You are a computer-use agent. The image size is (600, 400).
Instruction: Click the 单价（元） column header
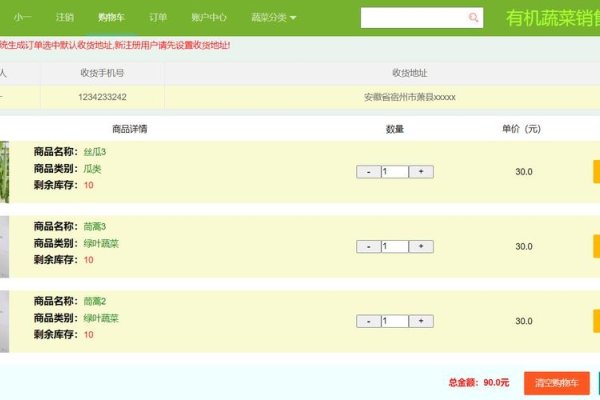click(x=522, y=129)
